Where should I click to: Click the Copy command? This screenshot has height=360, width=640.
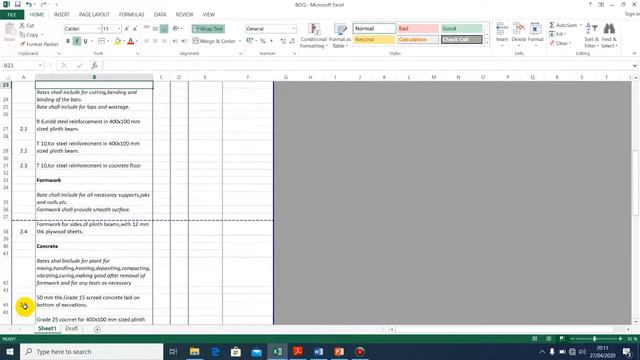[29, 35]
